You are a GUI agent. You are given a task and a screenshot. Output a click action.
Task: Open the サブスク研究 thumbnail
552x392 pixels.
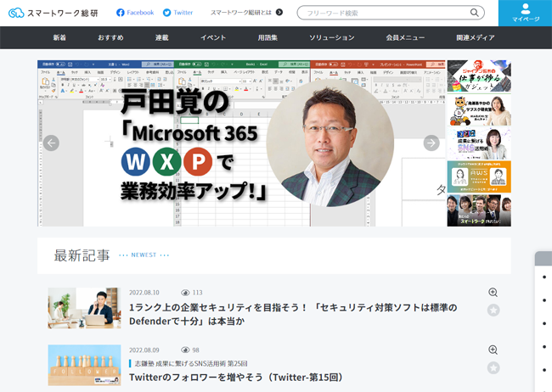pos(479,109)
